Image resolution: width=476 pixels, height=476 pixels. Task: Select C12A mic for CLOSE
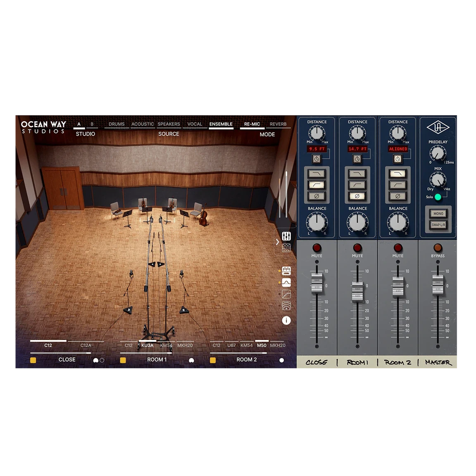point(86,345)
